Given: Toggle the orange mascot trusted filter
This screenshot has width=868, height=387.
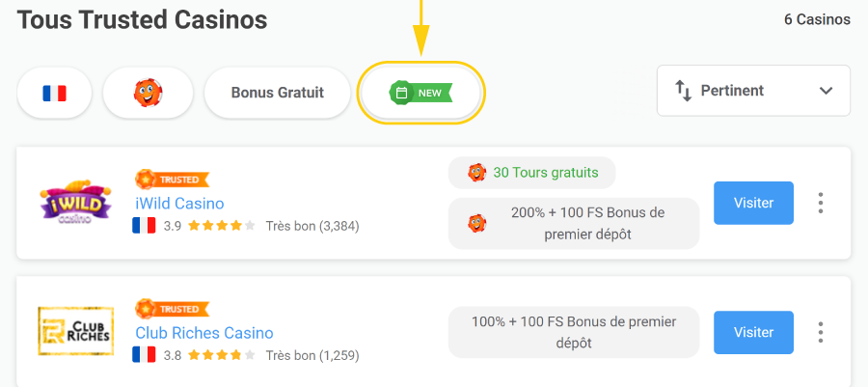Looking at the screenshot, I should tap(148, 93).
